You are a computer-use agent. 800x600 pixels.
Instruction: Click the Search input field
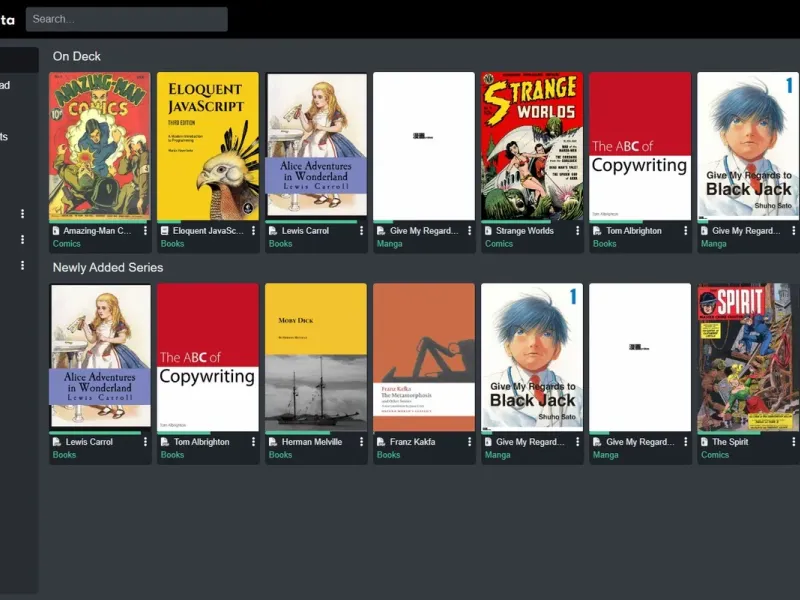tap(127, 19)
